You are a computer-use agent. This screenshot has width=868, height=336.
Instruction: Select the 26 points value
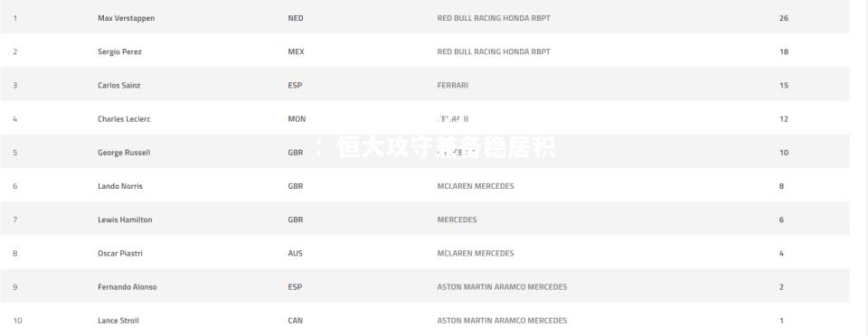click(x=784, y=18)
